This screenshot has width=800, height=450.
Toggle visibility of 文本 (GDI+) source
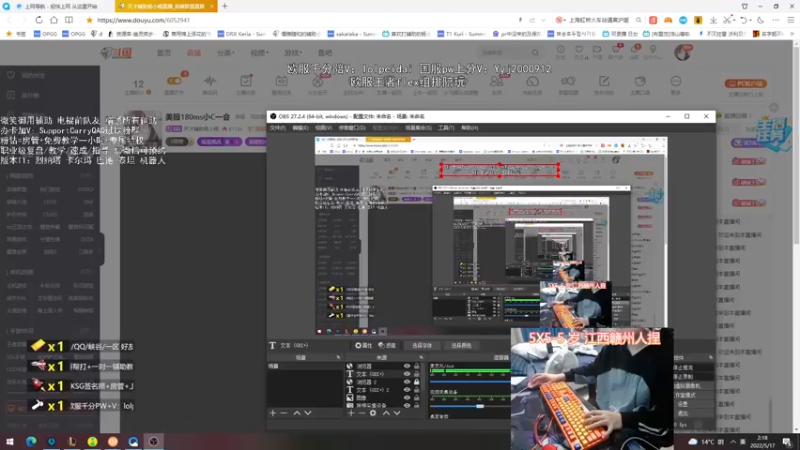(407, 373)
